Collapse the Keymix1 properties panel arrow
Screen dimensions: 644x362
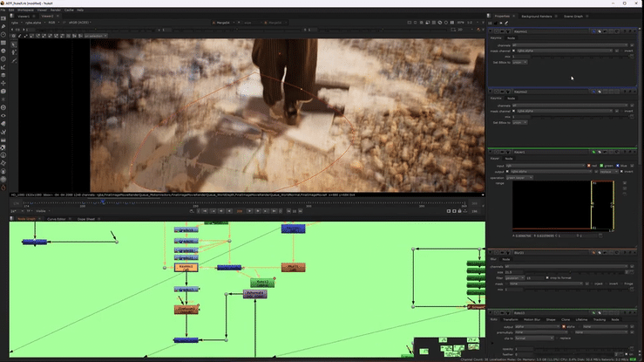(x=491, y=31)
